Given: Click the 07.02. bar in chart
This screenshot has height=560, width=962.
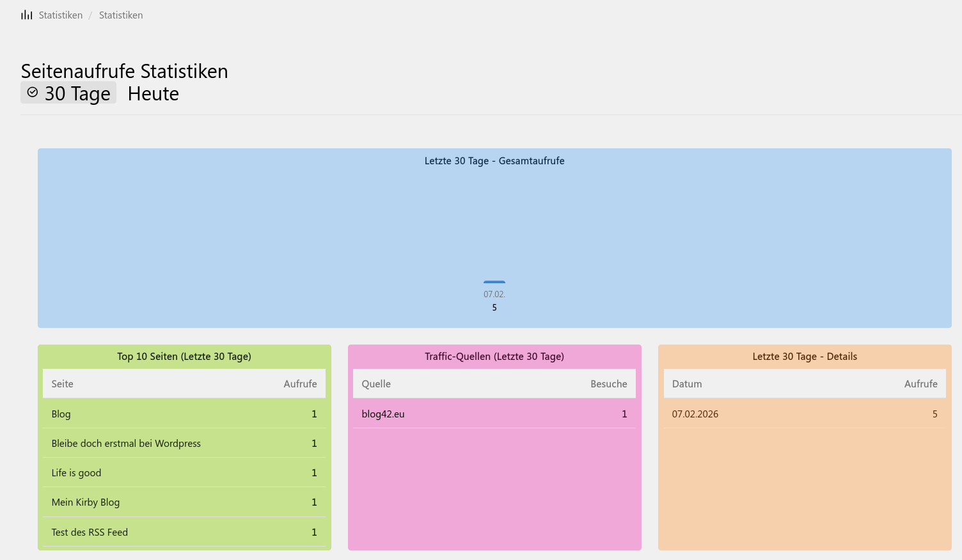Looking at the screenshot, I should click(494, 282).
